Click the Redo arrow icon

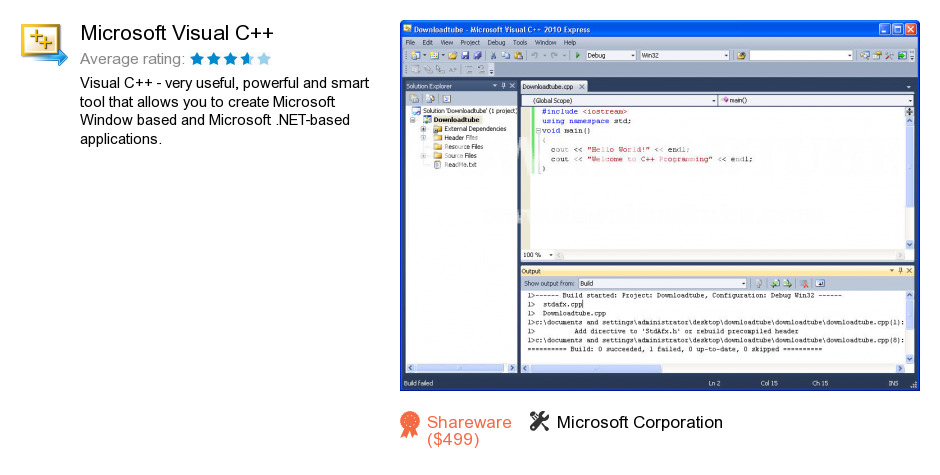point(555,55)
